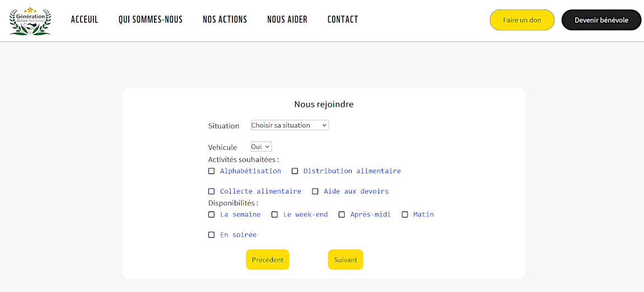Select the Aide aux devoirs checkbox
Image resolution: width=644 pixels, height=292 pixels.
click(x=315, y=191)
